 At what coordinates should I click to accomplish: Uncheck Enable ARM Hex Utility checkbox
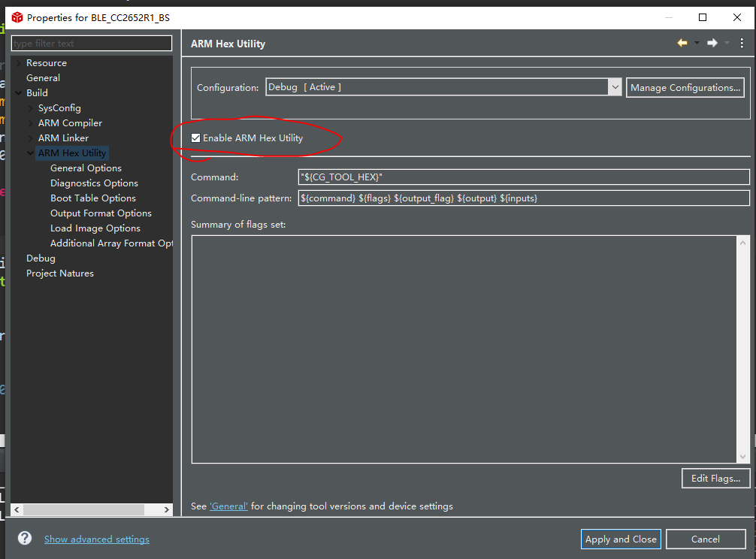point(195,138)
